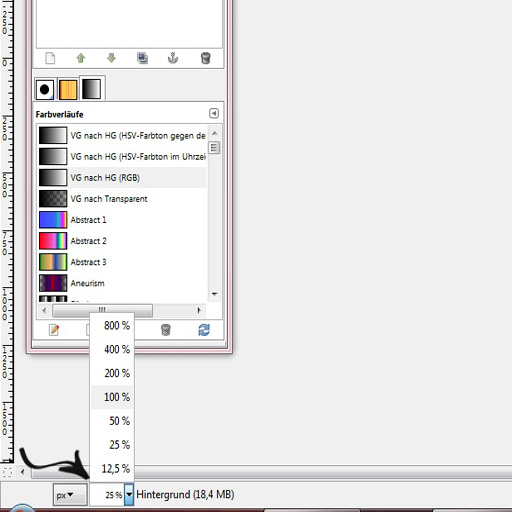This screenshot has width=512, height=512.
Task: Duplicate layer icon in layers panel
Action: (x=142, y=58)
